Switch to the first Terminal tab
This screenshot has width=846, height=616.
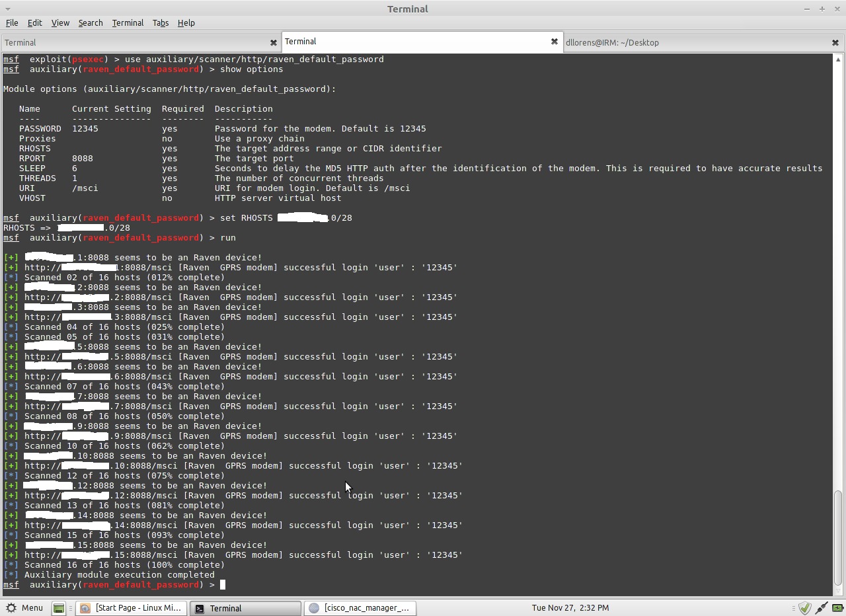tap(141, 42)
